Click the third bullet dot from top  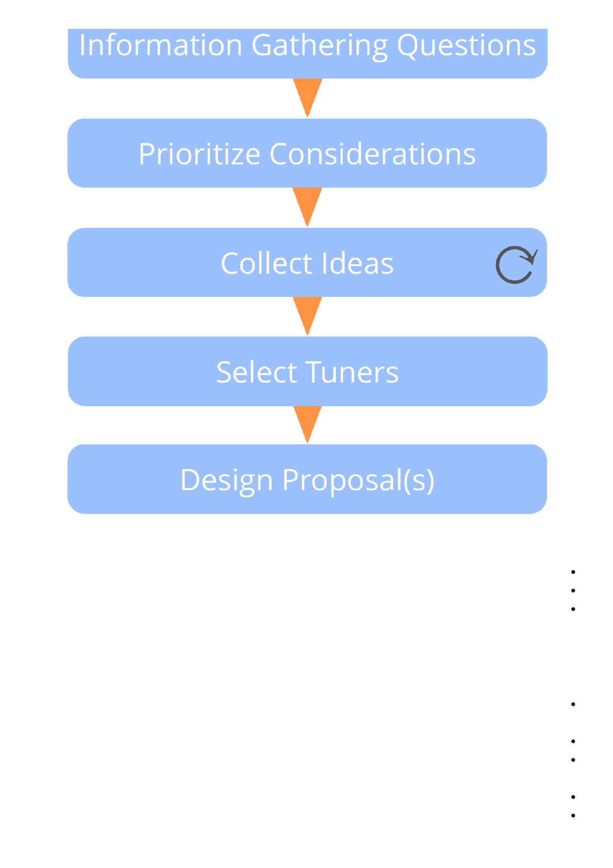[x=573, y=609]
